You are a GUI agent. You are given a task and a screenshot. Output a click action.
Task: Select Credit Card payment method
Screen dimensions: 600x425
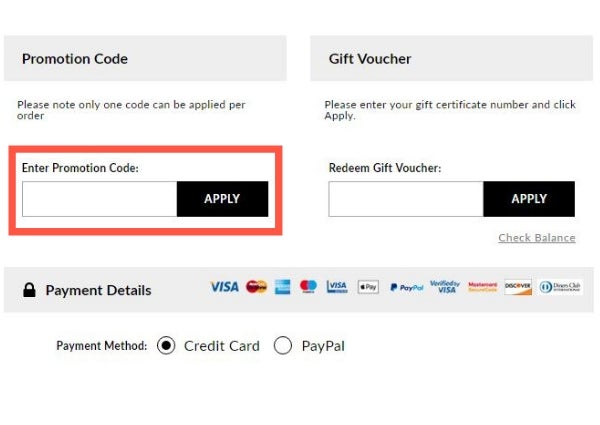[166, 345]
